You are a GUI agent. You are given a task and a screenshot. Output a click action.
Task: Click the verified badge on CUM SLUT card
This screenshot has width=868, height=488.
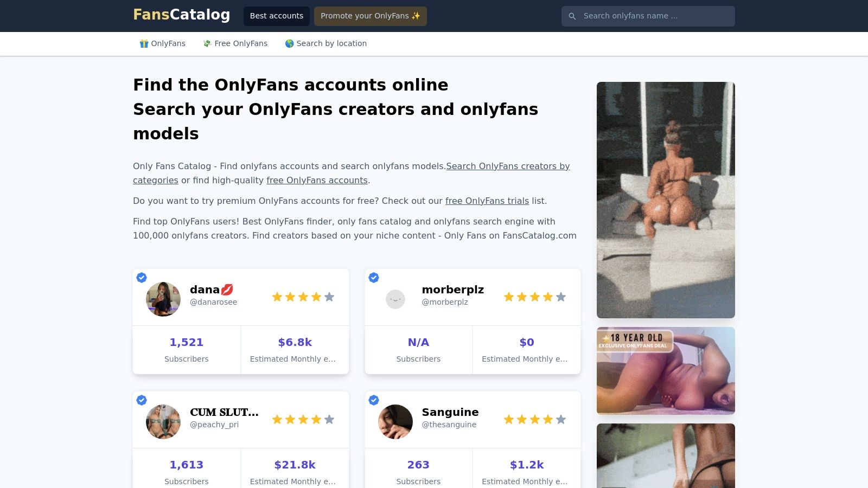(x=142, y=400)
